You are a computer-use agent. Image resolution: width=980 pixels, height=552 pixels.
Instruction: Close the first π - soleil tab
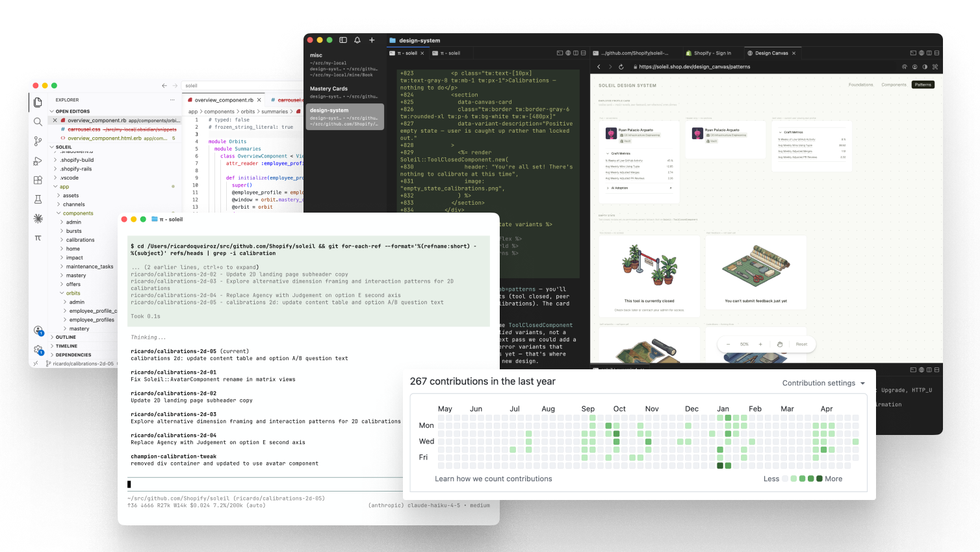[422, 53]
